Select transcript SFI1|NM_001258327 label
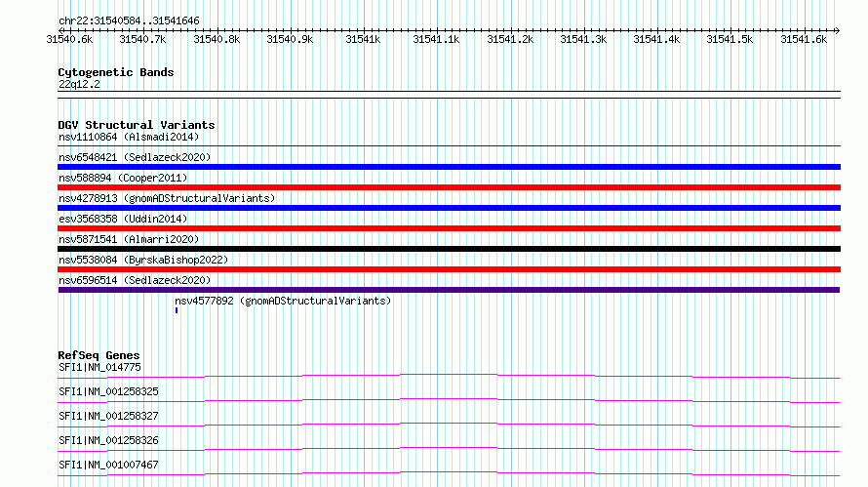Image resolution: width=868 pixels, height=487 pixels. (108, 416)
